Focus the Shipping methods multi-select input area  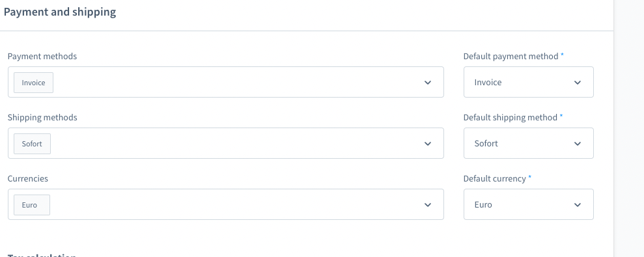click(226, 143)
